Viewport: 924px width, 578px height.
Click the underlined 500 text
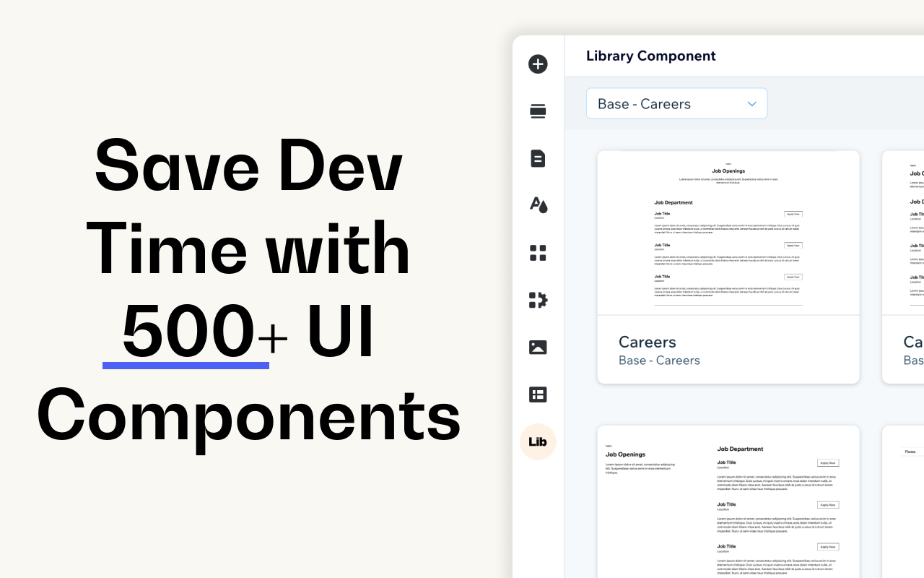186,329
